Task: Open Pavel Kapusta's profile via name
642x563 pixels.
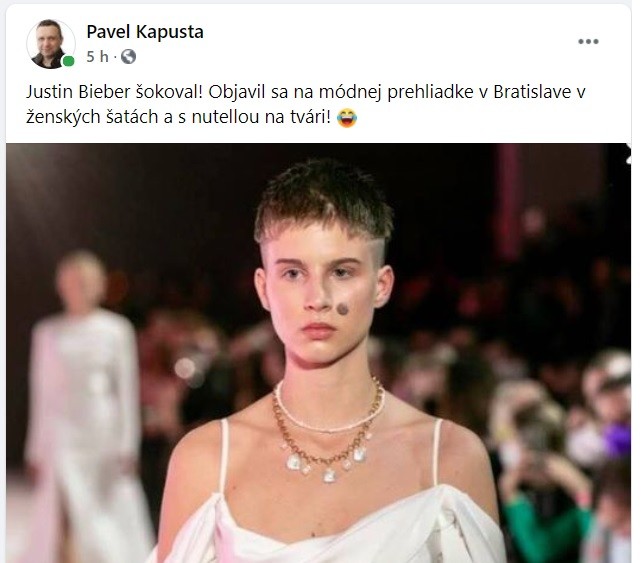Action: point(145,32)
